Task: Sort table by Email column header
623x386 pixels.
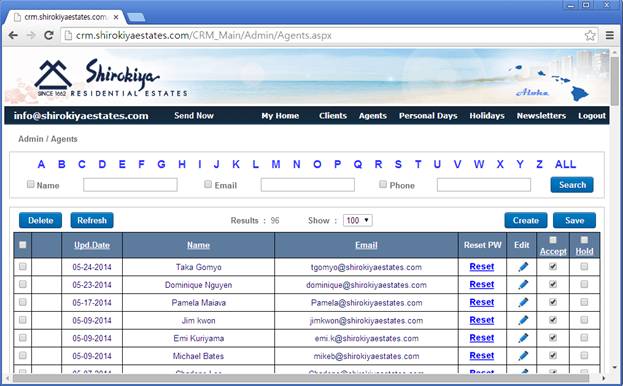Action: pyautogui.click(x=366, y=245)
